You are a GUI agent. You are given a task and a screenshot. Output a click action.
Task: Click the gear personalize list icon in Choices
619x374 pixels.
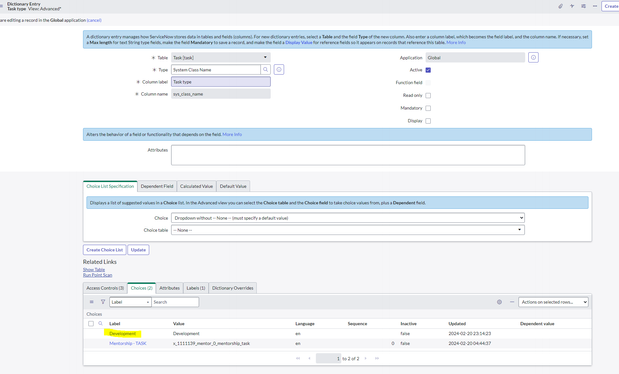click(x=499, y=302)
